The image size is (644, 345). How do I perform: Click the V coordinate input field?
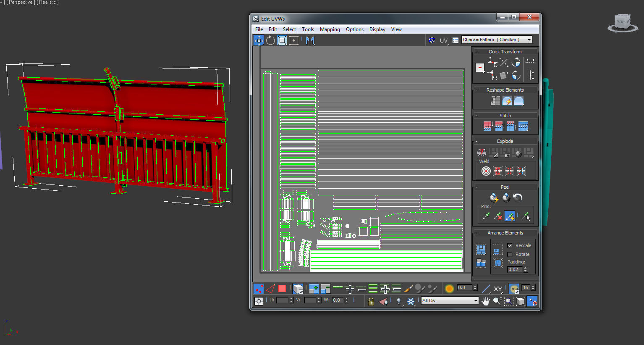(x=310, y=300)
